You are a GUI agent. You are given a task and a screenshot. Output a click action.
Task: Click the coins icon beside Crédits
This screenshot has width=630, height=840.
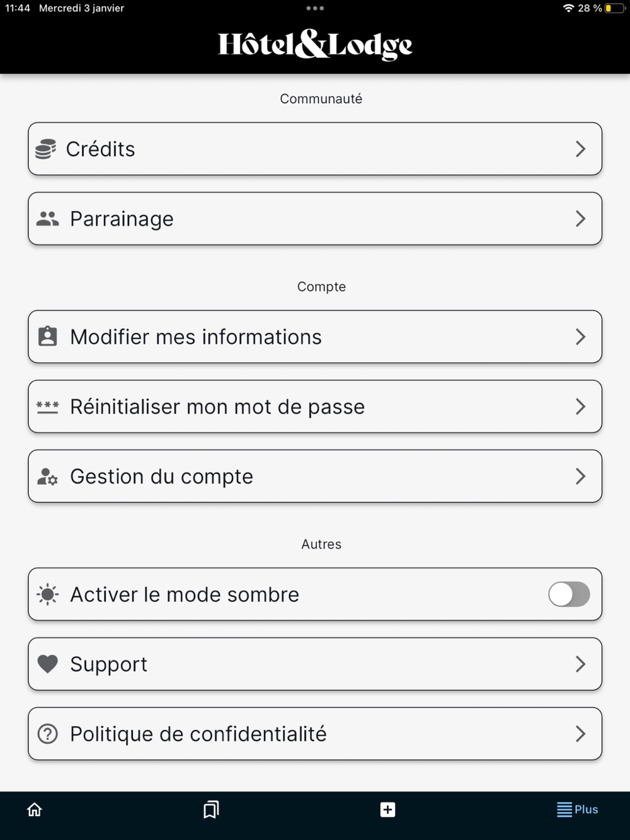point(45,149)
